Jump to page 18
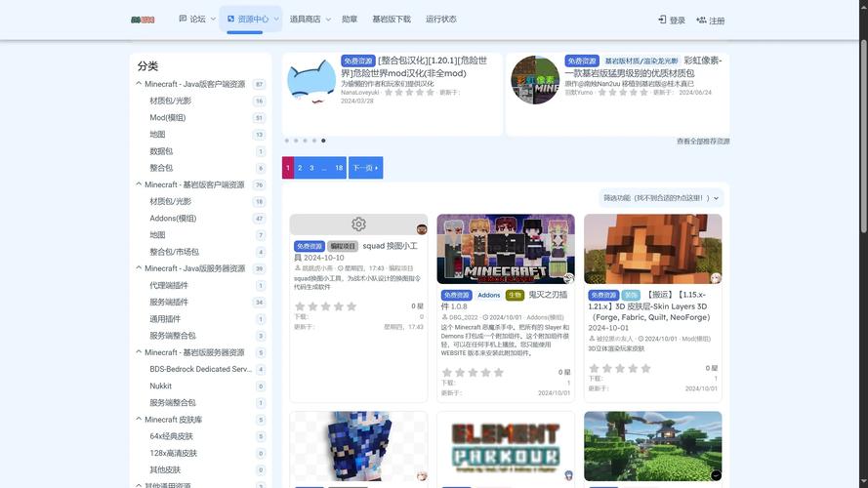The width and height of the screenshot is (868, 488). pyautogui.click(x=339, y=168)
